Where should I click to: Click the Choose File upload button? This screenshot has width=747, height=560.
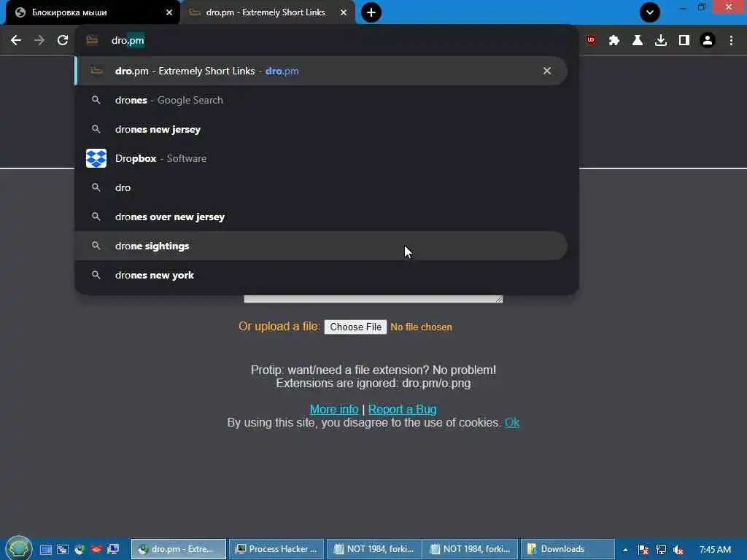click(355, 327)
